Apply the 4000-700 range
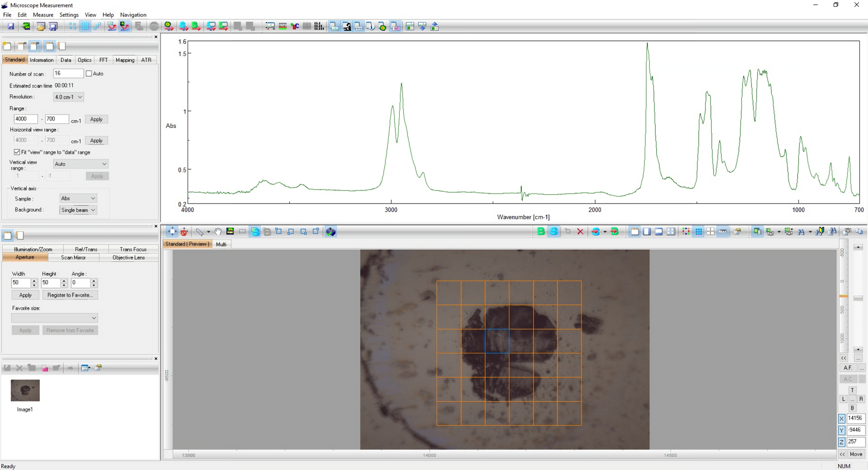The height and width of the screenshot is (470, 868). click(x=96, y=119)
